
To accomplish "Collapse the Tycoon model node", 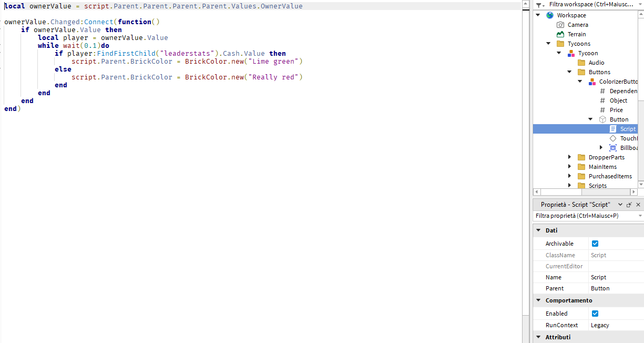I will [559, 53].
